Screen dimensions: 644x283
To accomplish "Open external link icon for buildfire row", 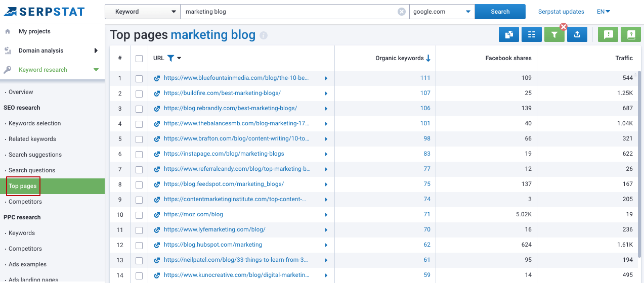I will coord(157,93).
